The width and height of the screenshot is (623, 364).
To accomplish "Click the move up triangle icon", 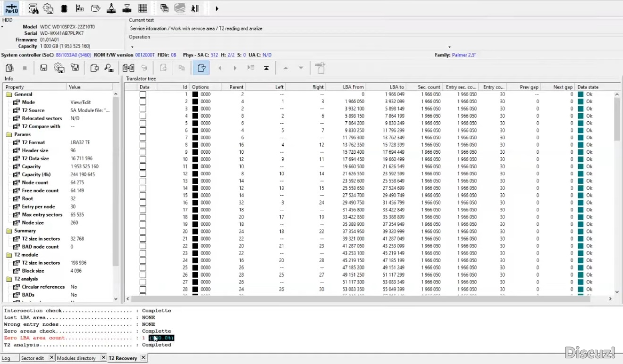I will (x=286, y=68).
